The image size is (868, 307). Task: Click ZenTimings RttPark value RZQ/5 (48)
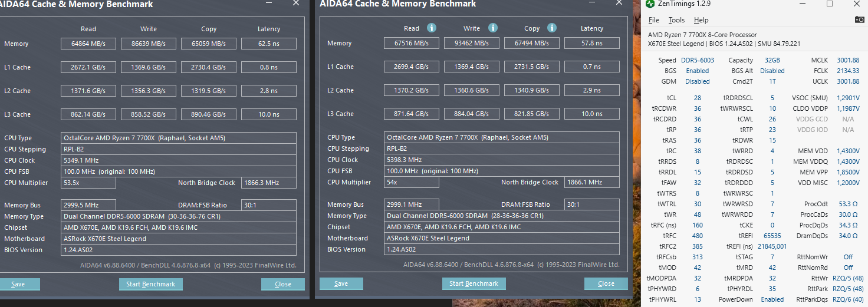(848, 289)
